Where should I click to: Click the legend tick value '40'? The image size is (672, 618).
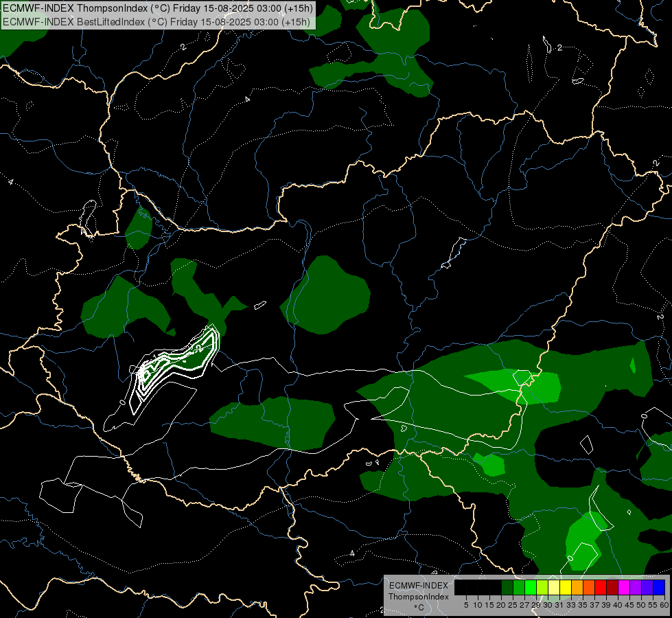coord(618,605)
